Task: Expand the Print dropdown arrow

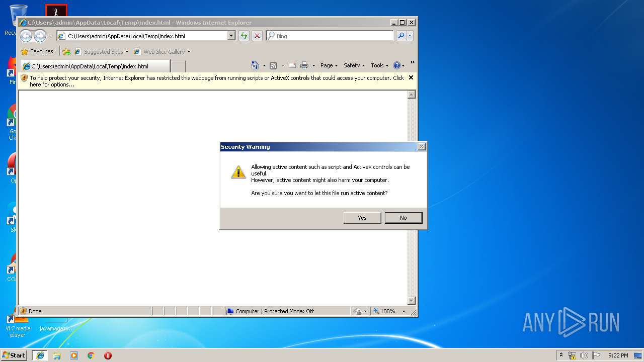Action: [x=313, y=66]
